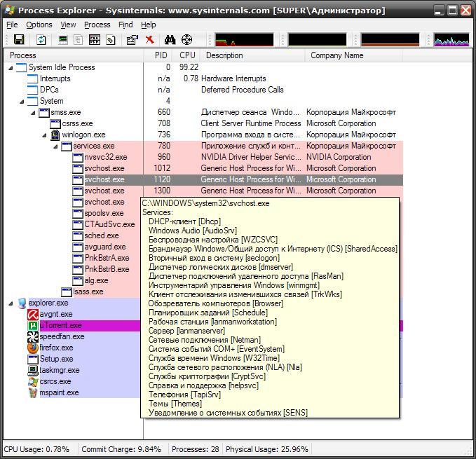This screenshot has height=459, width=476.
Task: Click the Save toolbar icon
Action: pyautogui.click(x=19, y=39)
